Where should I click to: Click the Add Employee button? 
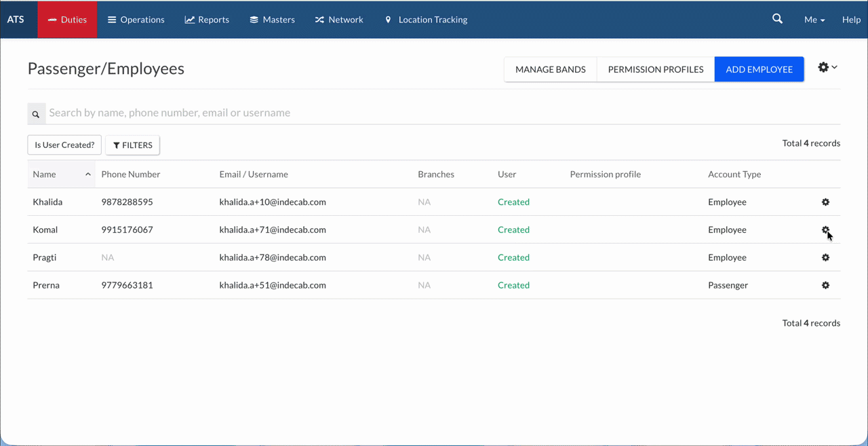click(759, 69)
